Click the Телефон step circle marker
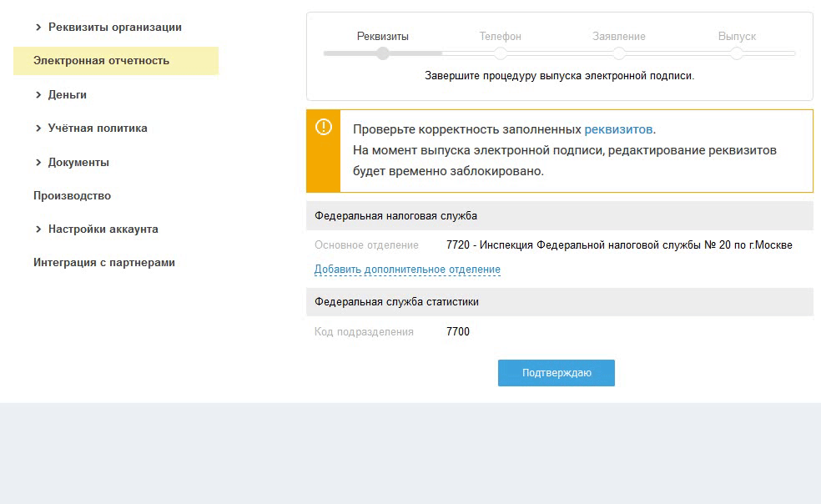 [501, 53]
